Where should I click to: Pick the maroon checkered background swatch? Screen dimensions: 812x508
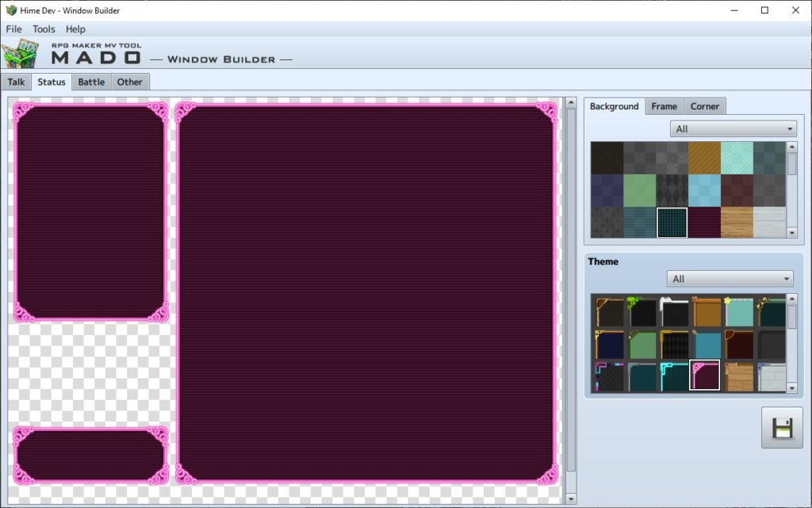(737, 190)
